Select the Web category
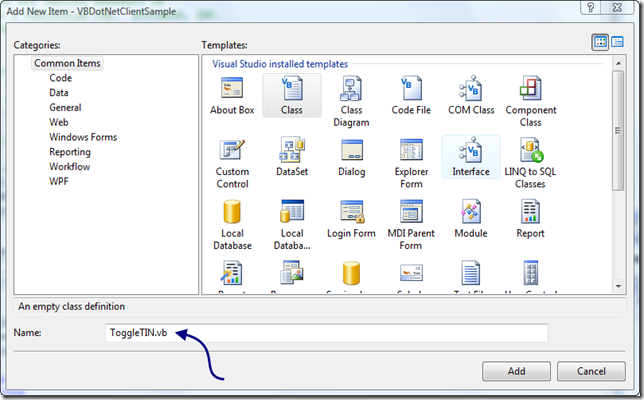 pos(59,122)
